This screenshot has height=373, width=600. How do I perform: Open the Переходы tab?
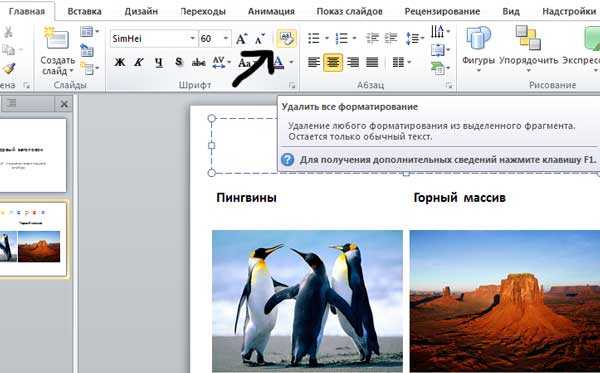(x=203, y=11)
